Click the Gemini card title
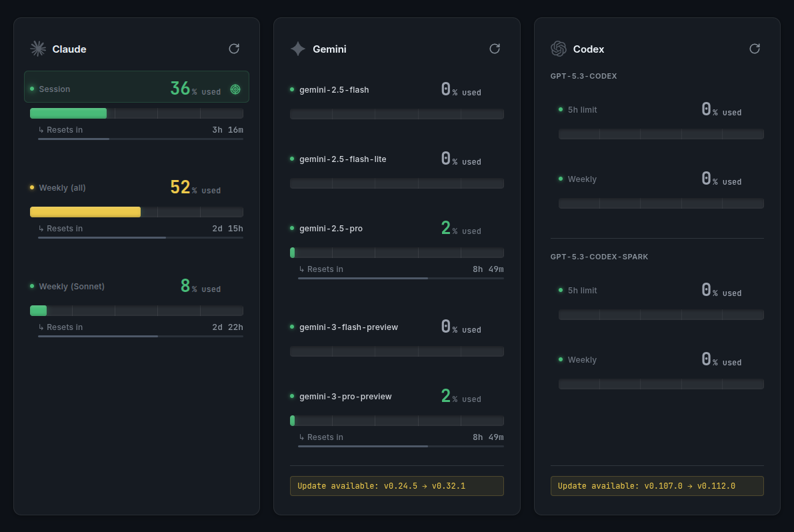The width and height of the screenshot is (794, 532). 329,49
